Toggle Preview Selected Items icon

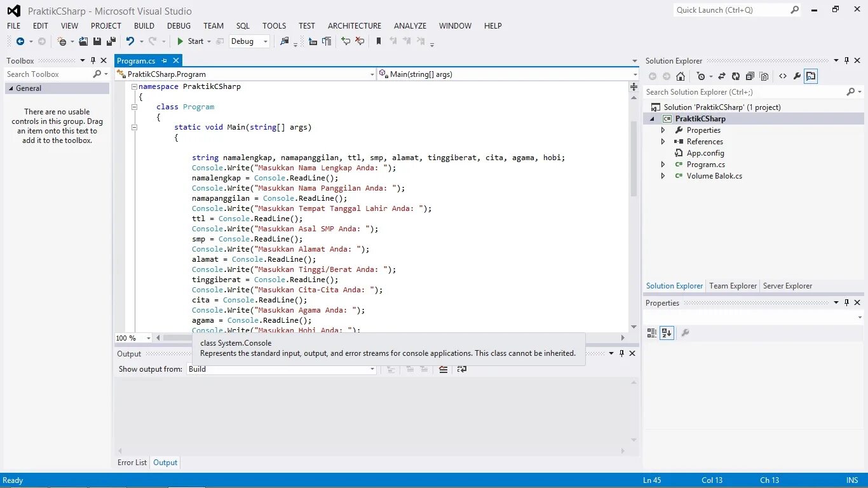pos(811,76)
